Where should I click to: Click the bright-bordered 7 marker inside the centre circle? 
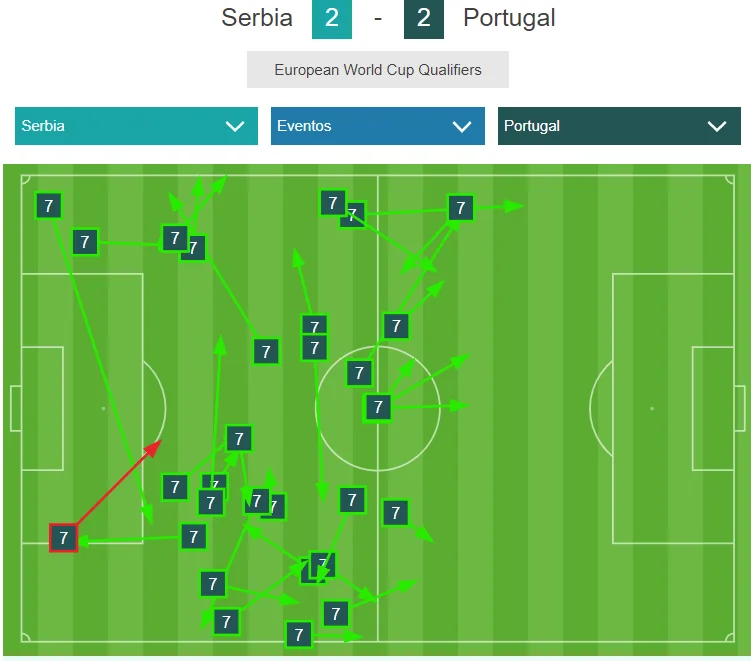(x=377, y=407)
